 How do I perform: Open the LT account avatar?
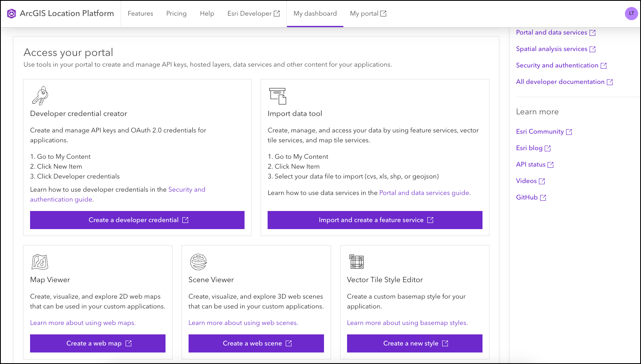click(631, 13)
